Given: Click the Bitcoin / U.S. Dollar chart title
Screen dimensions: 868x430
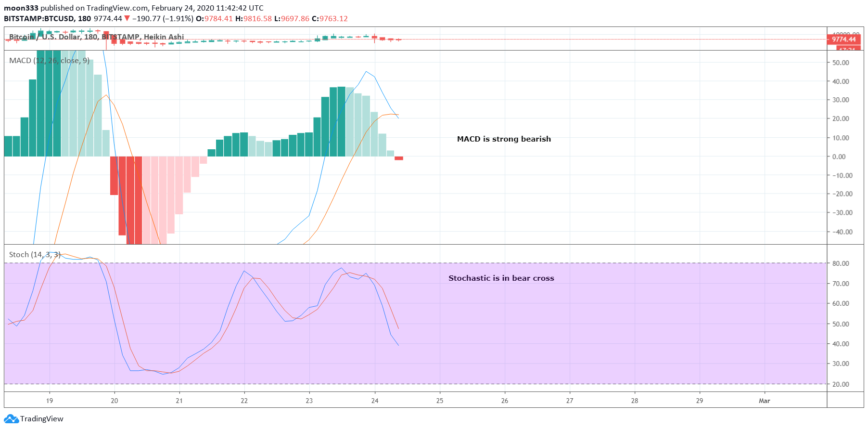Looking at the screenshot, I should 96,37.
